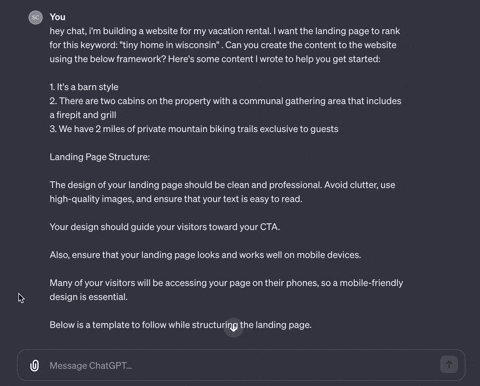
Task: Click the "1. It's a barn style" line
Action: tap(84, 87)
